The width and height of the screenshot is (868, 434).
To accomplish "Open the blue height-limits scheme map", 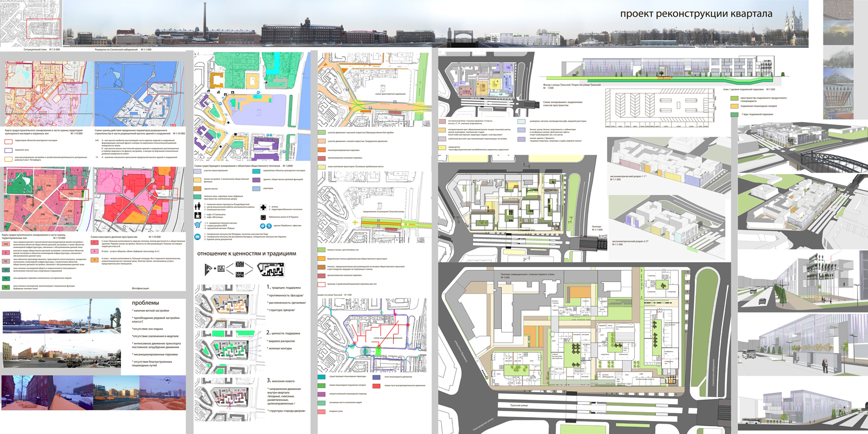I will coord(139,93).
